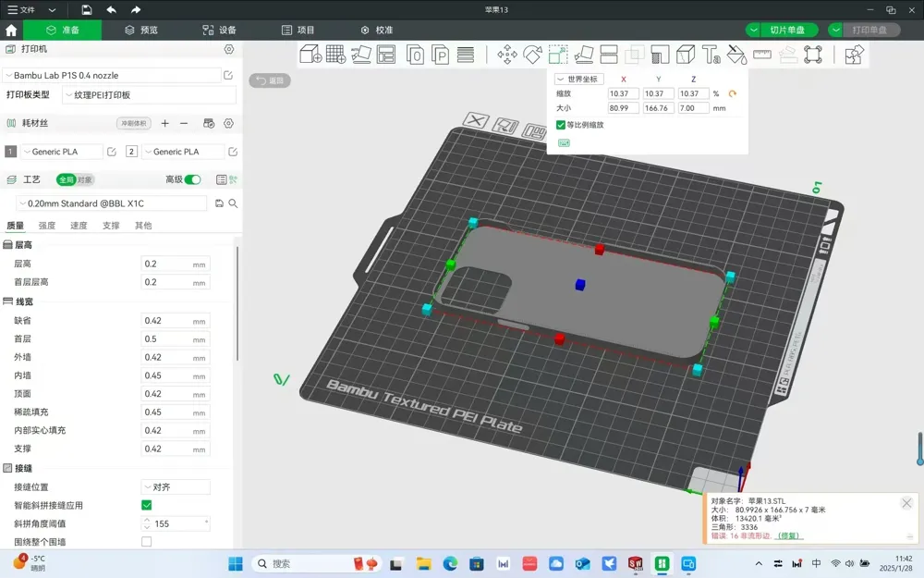This screenshot has height=578, width=924.
Task: Switch to the 校准 calibration tab
Action: click(377, 31)
